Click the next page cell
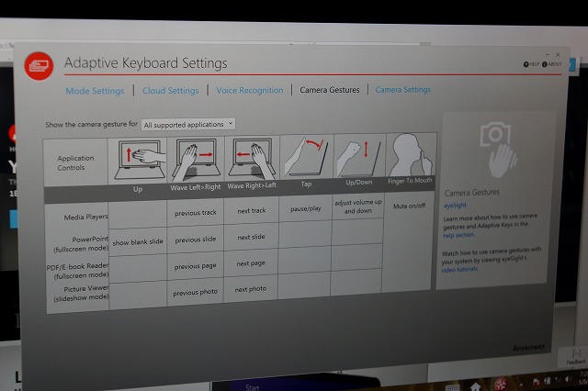 pyautogui.click(x=251, y=263)
